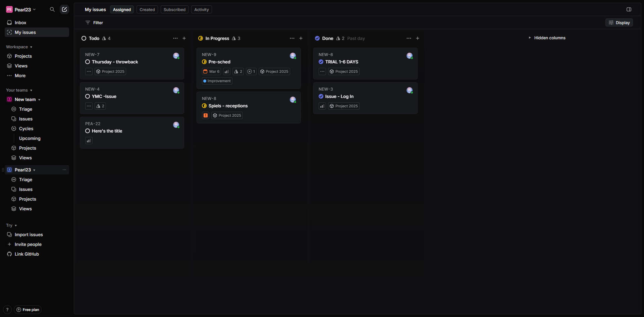644x317 pixels.
Task: Create a new issue with compose icon
Action: click(64, 9)
